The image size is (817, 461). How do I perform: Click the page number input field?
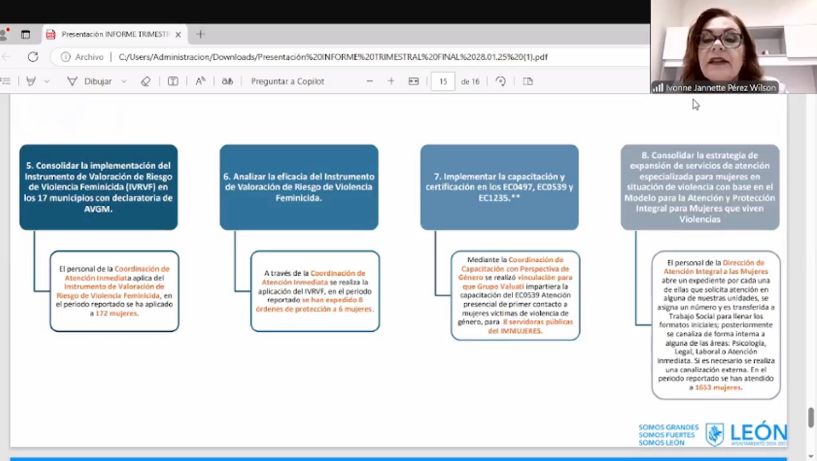pyautogui.click(x=442, y=81)
